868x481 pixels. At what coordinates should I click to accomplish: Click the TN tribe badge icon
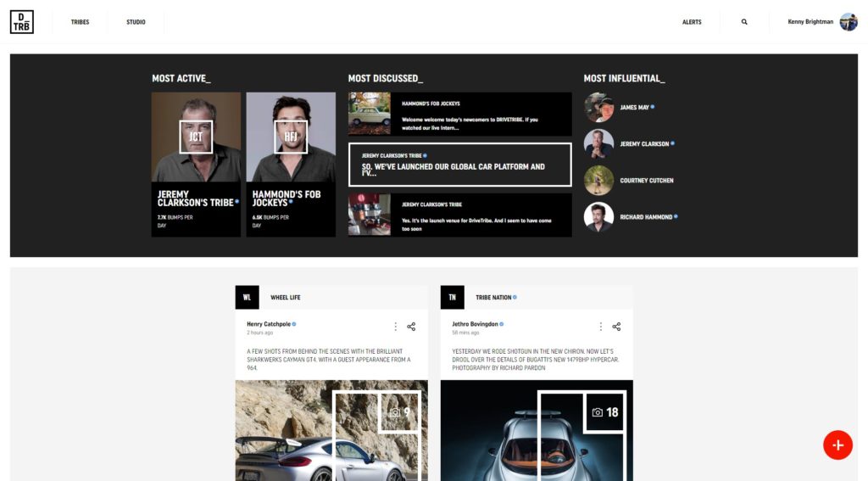tap(452, 298)
